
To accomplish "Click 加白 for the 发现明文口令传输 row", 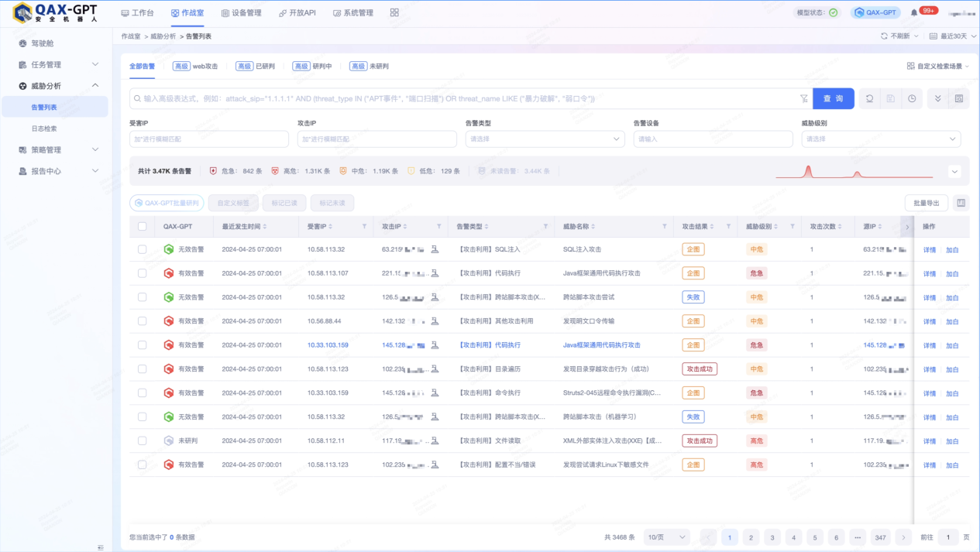I will [952, 321].
